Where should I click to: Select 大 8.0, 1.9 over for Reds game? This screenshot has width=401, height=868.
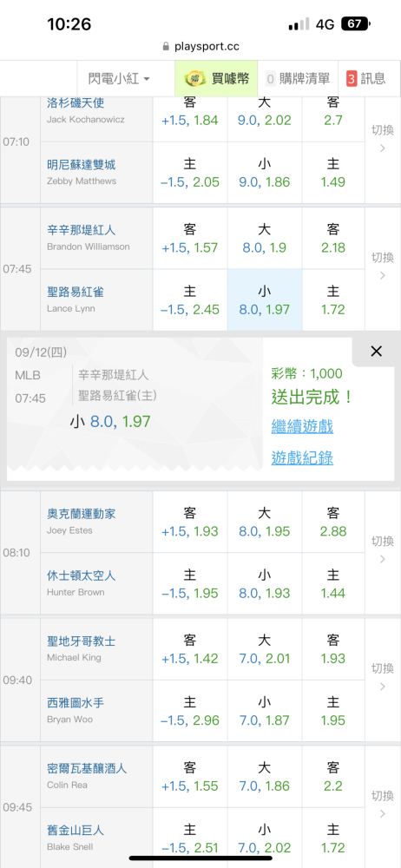(265, 239)
